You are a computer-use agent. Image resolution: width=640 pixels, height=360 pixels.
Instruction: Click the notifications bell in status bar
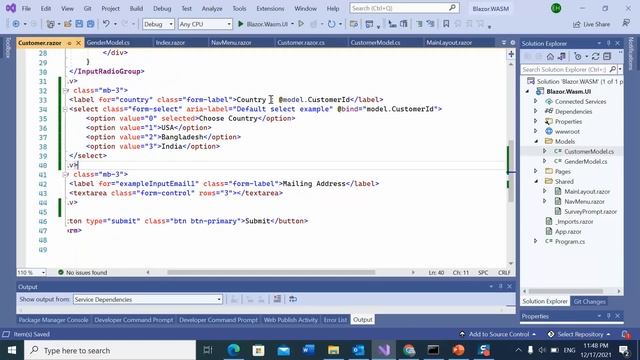click(626, 334)
